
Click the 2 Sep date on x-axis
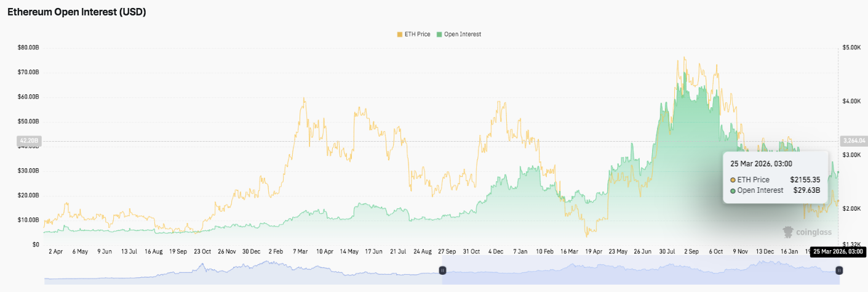coord(690,252)
